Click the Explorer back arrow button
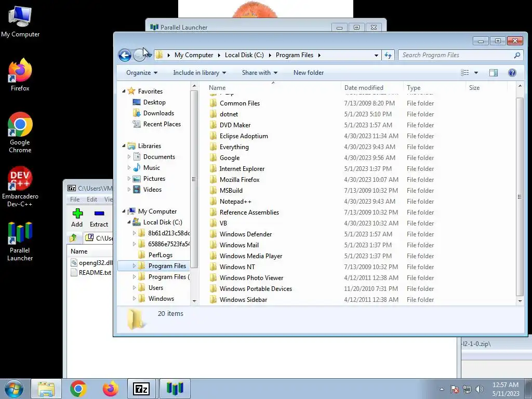Image resolution: width=532 pixels, height=399 pixels. [125, 55]
